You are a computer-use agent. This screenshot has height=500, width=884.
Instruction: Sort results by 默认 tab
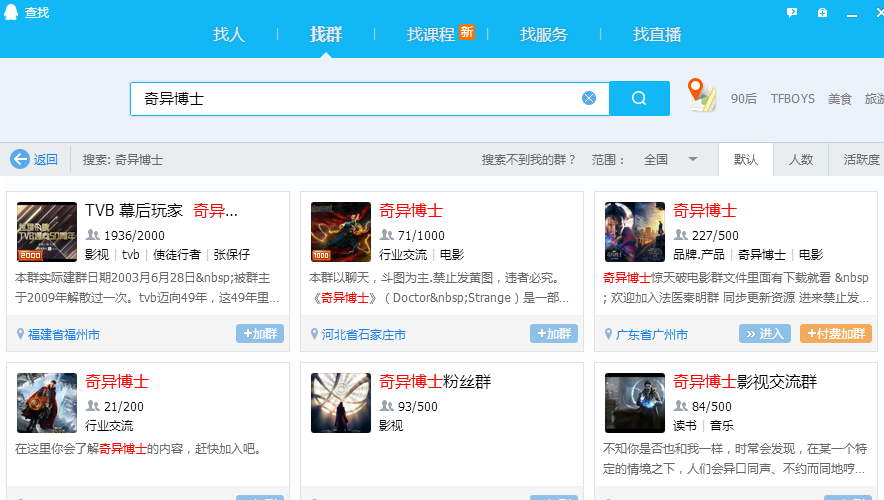[x=745, y=160]
